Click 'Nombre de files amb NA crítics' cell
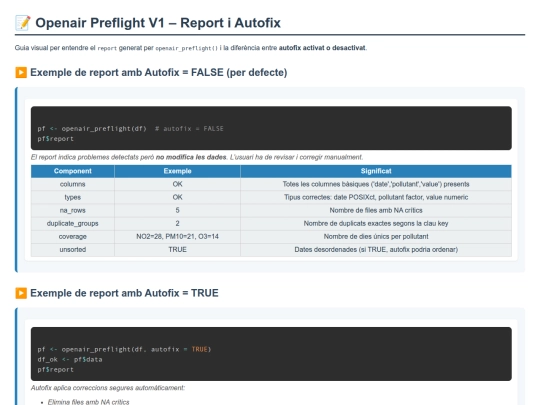This screenshot has height=405, width=540. coord(376,210)
